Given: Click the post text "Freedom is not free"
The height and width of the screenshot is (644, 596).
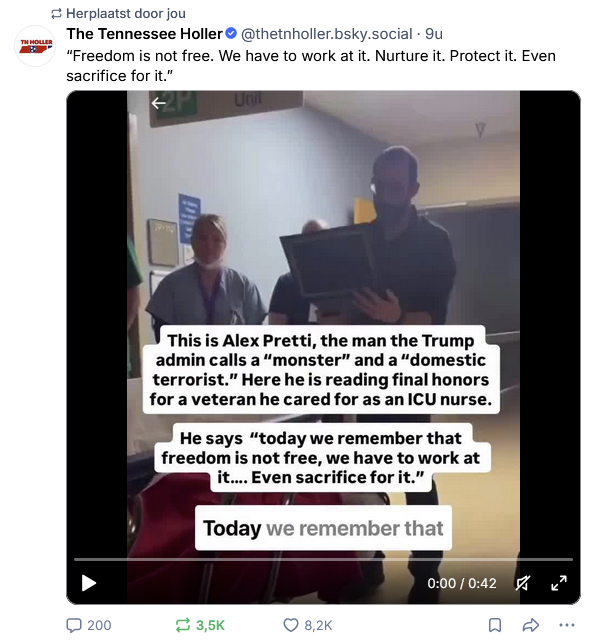Looking at the screenshot, I should click(140, 55).
